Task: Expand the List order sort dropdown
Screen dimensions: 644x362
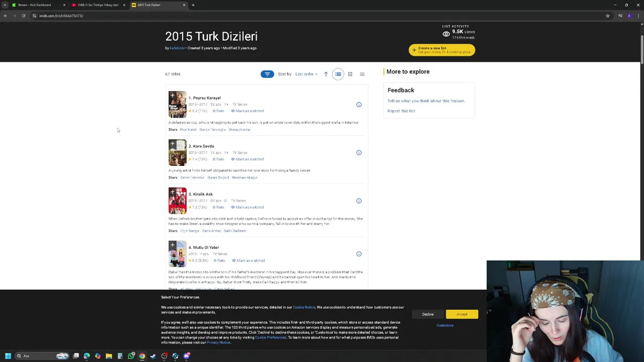Action: pos(306,74)
